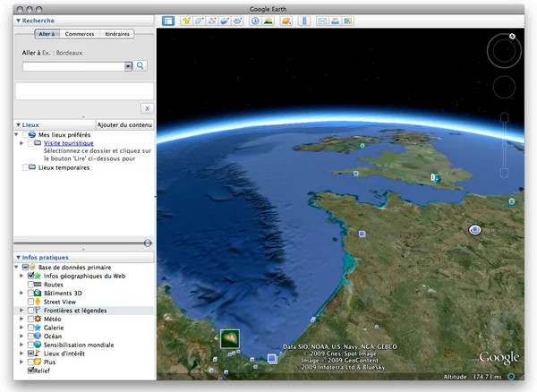Add a placemark with the pushpin icon
Screen dimensions: 537x392
(x=186, y=21)
